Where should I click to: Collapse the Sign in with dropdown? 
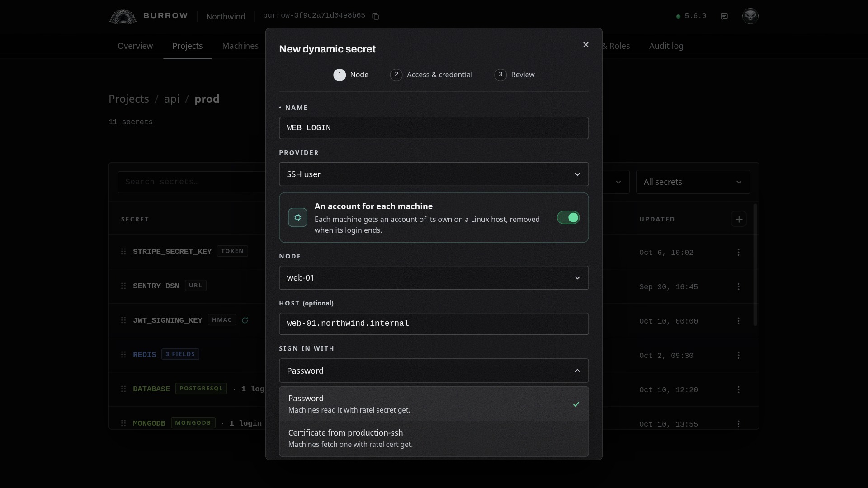click(434, 371)
